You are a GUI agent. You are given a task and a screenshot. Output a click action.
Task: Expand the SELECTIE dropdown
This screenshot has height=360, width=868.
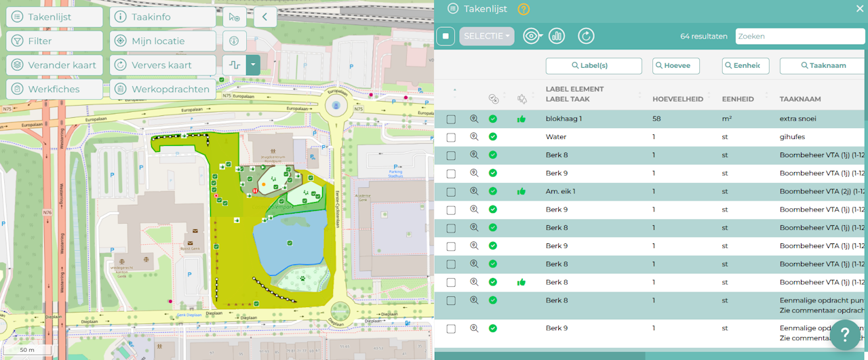tap(487, 36)
